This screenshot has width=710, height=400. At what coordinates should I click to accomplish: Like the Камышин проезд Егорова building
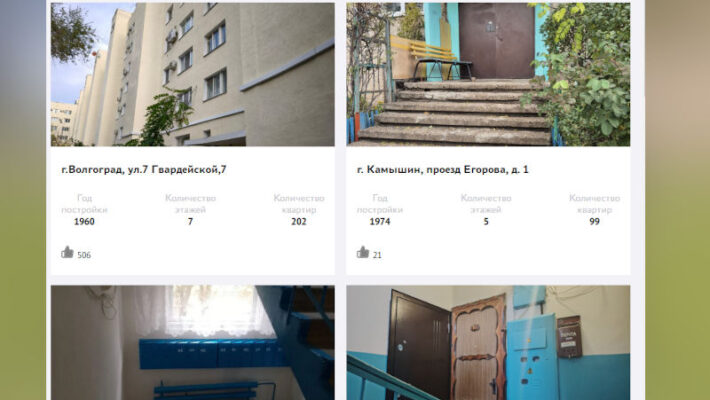click(363, 252)
